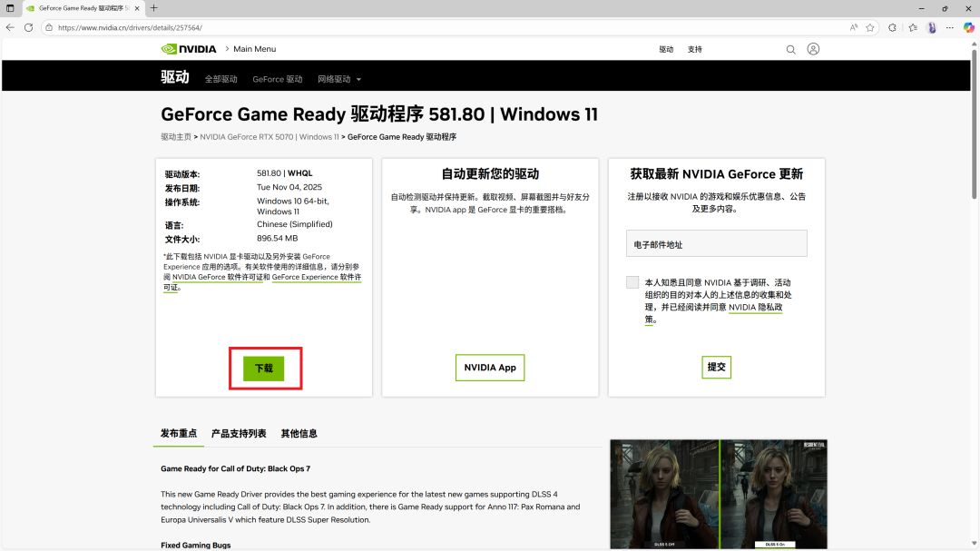Open the 驱动 link in the top header
The image size is (980, 551).
coord(666,49)
